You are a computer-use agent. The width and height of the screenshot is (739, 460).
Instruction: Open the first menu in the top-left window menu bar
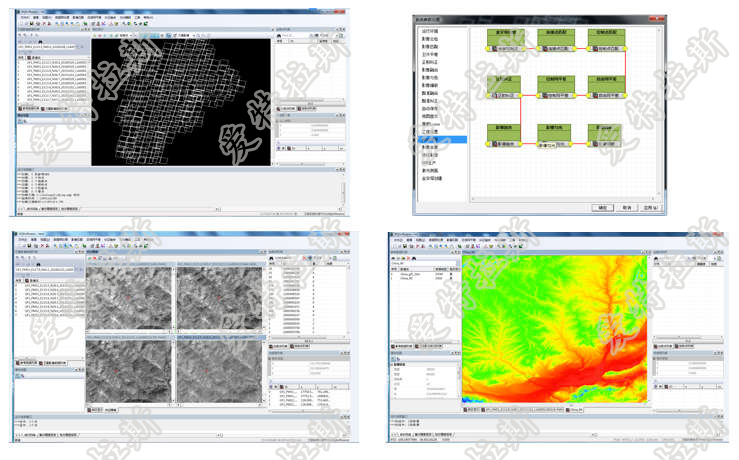23,17
